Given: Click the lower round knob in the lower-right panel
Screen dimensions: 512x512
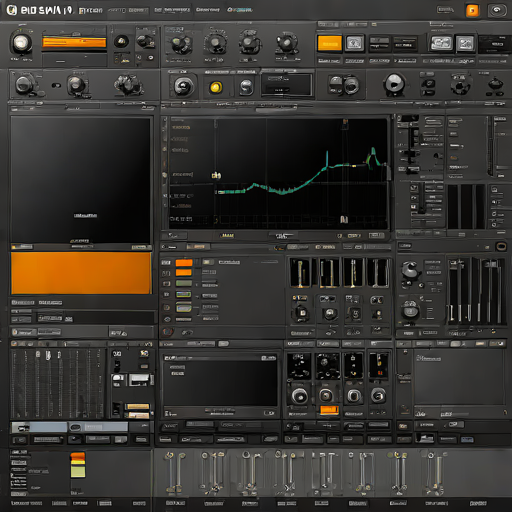Looking at the screenshot, I should (x=410, y=310).
